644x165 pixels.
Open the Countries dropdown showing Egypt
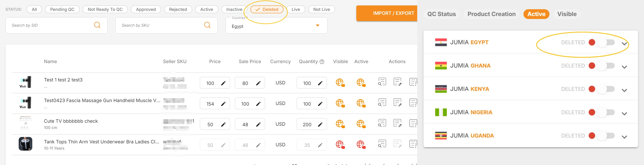point(317,26)
